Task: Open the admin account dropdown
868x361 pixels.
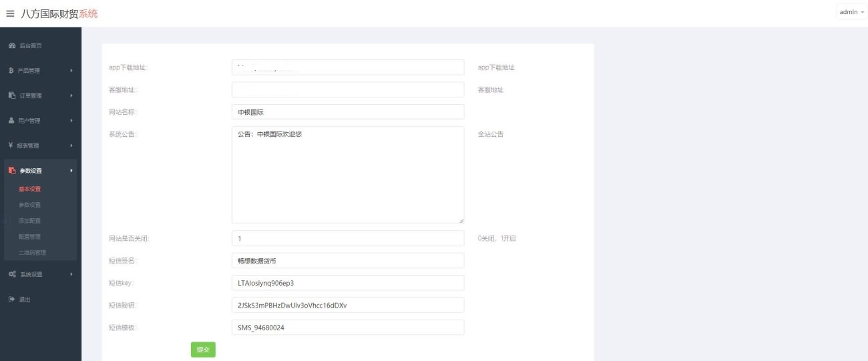Action: pos(850,12)
